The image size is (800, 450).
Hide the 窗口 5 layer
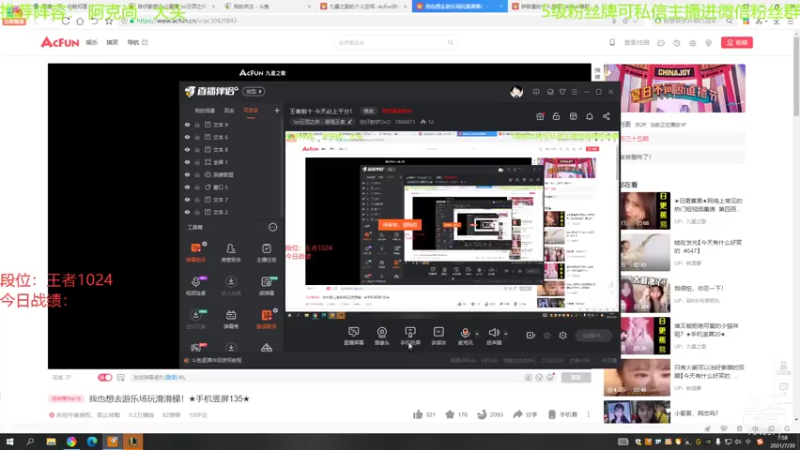pyautogui.click(x=187, y=187)
